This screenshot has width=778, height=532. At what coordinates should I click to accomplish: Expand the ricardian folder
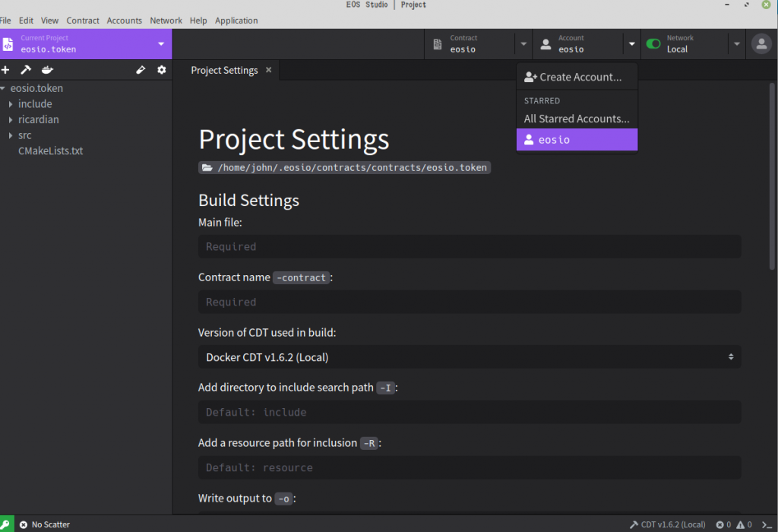pos(11,119)
